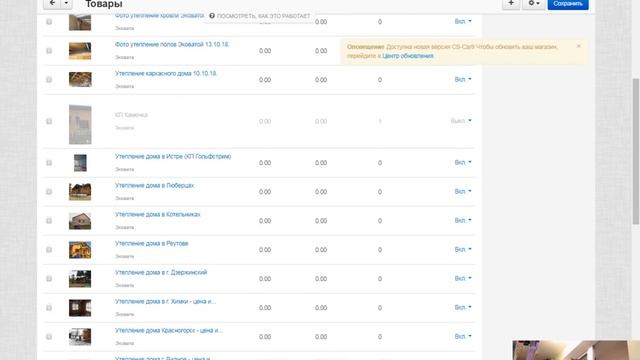Open status dropdown for Красногорск row
This screenshot has height=360, width=640.
[463, 336]
